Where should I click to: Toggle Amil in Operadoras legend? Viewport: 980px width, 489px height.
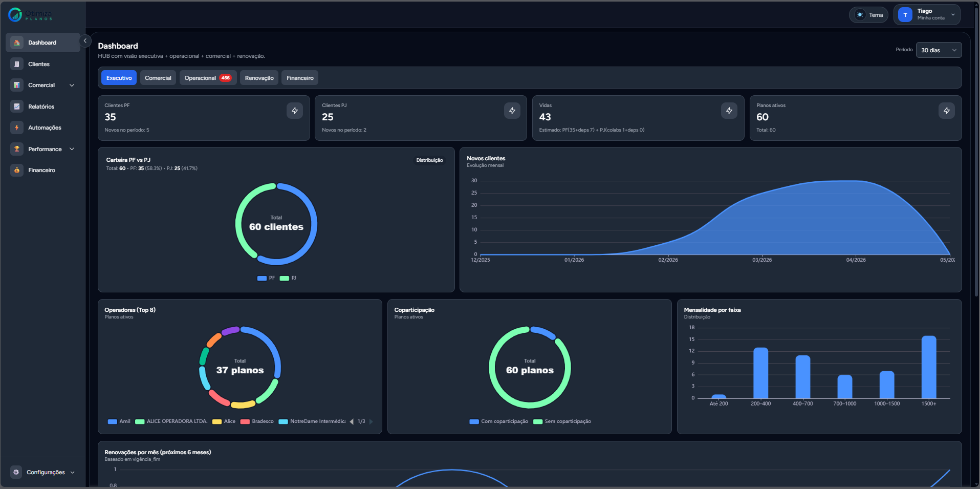(x=119, y=421)
